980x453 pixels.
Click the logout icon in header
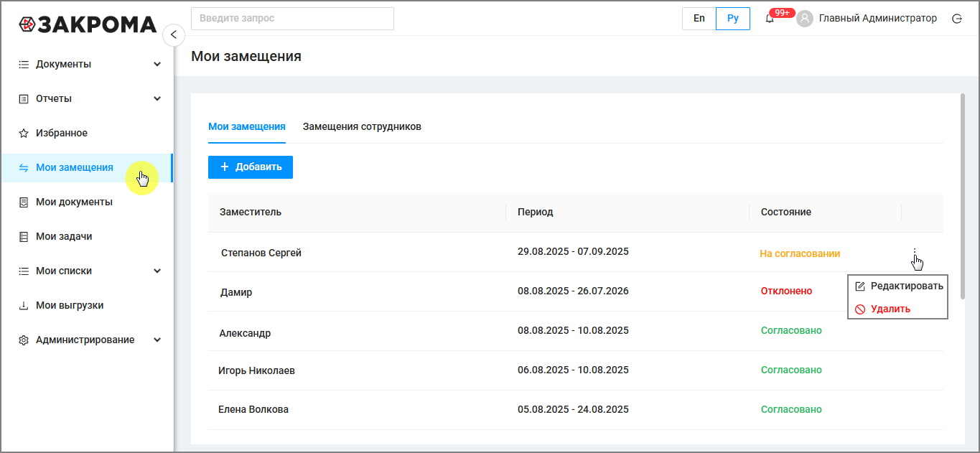coord(956,19)
